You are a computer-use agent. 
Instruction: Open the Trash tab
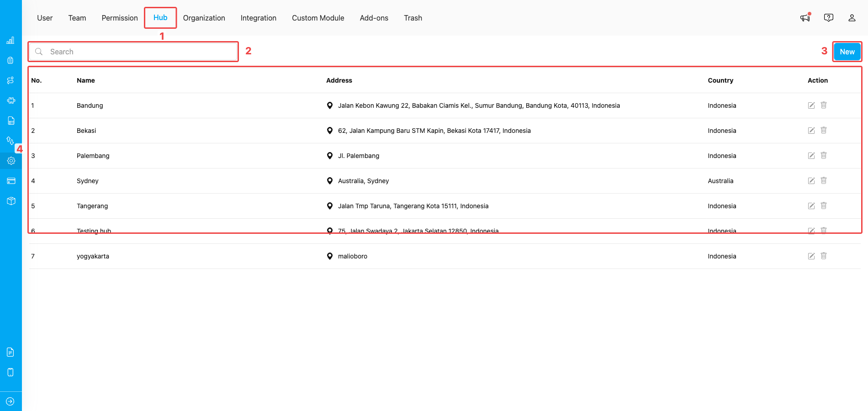413,18
